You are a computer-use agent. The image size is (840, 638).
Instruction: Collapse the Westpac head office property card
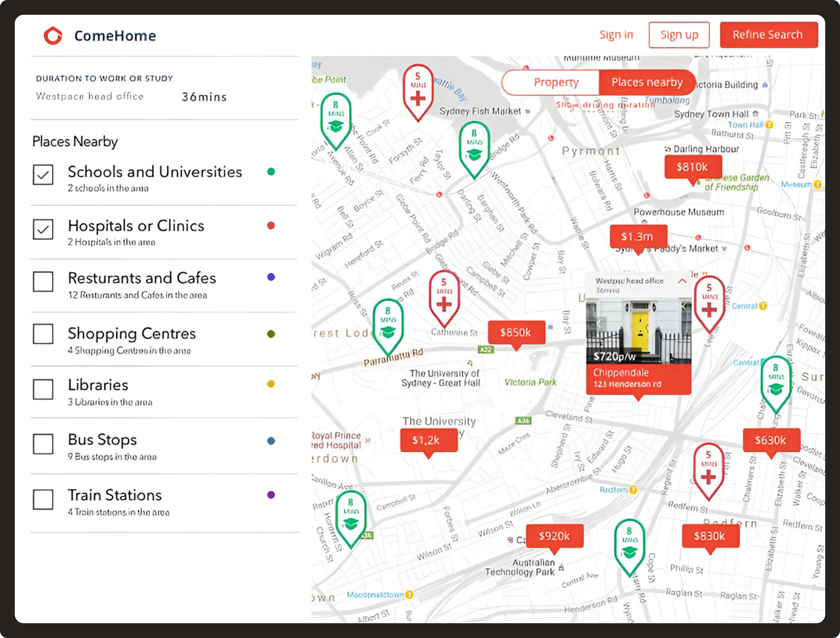pos(682,281)
